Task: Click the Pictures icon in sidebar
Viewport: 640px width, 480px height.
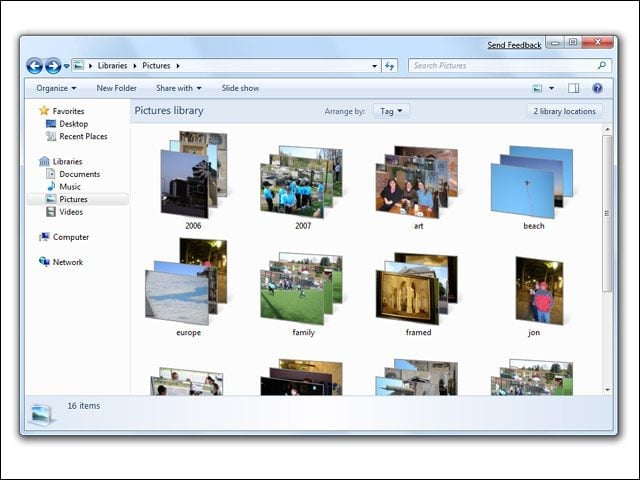Action: pos(51,199)
